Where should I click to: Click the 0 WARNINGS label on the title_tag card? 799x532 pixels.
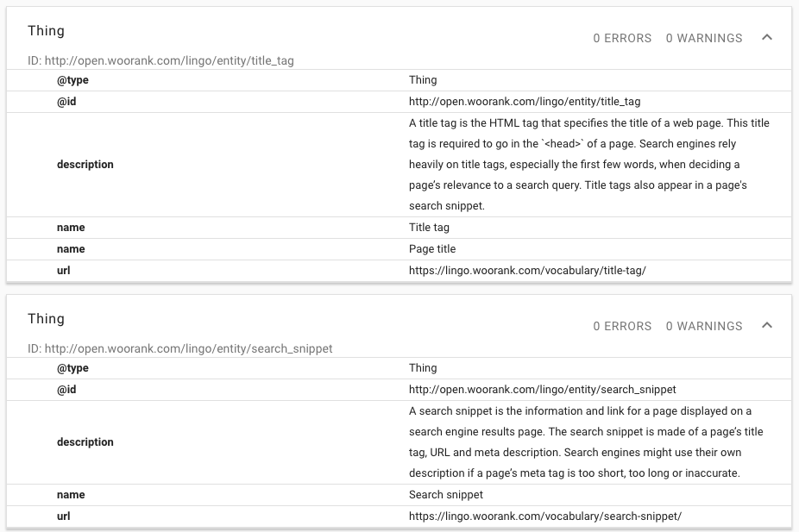(x=703, y=38)
